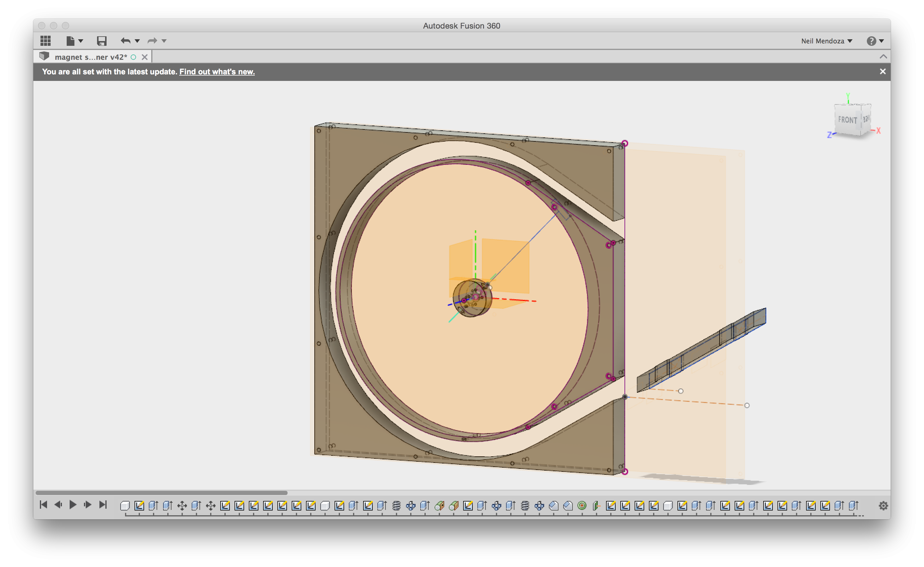Select the first Move feature in timeline
924x567 pixels.
[x=182, y=506]
